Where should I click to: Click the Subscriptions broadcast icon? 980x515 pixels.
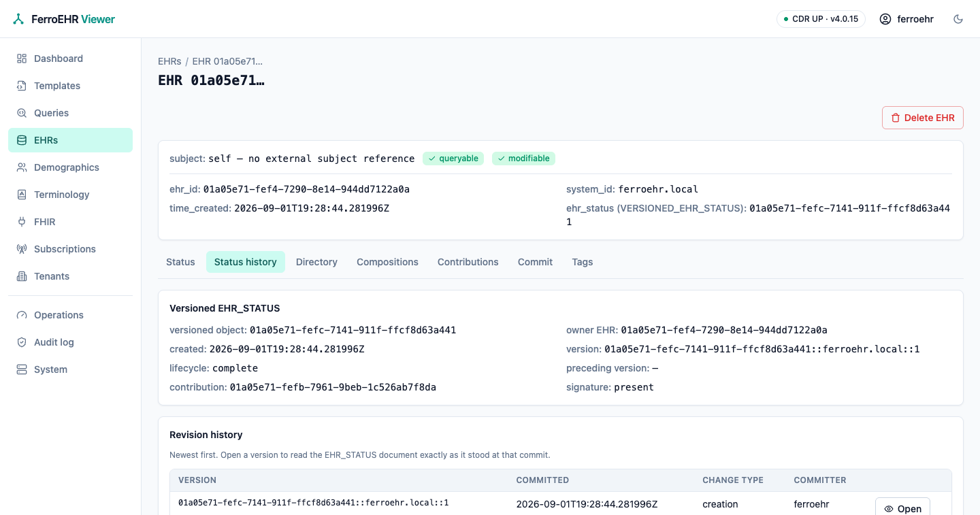(22, 249)
